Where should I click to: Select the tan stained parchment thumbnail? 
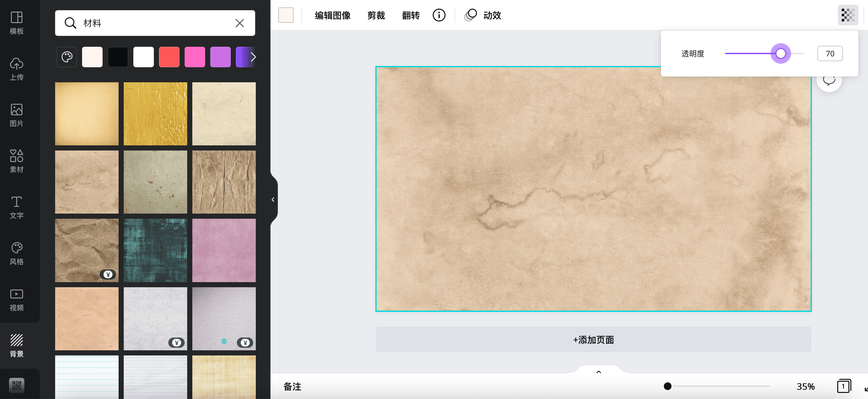[87, 182]
